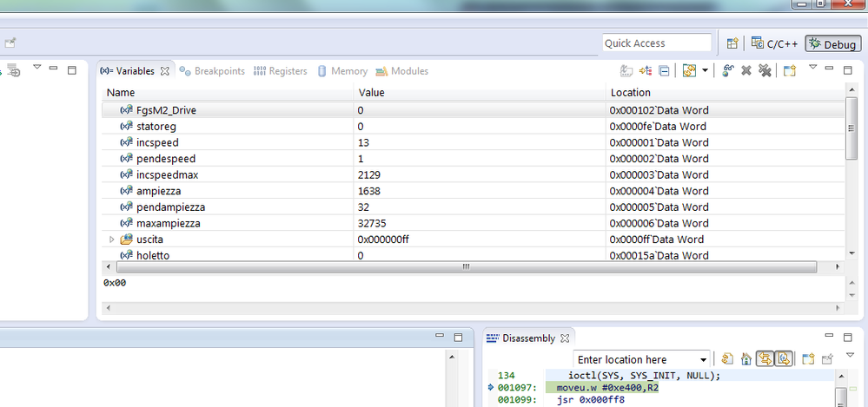Maximize the Variables view panel
Screen dimensions: 868x407
(847, 70)
